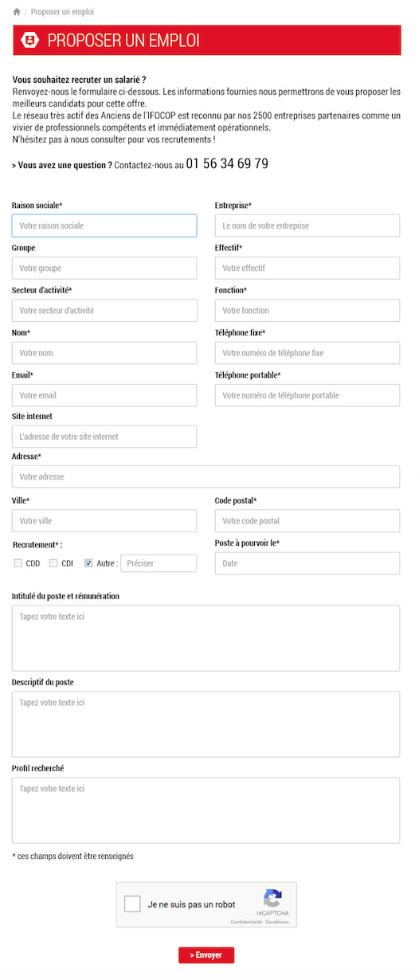The height and width of the screenshot is (980, 419).
Task: Submit the form with the Envoyer button
Action: pos(206,955)
